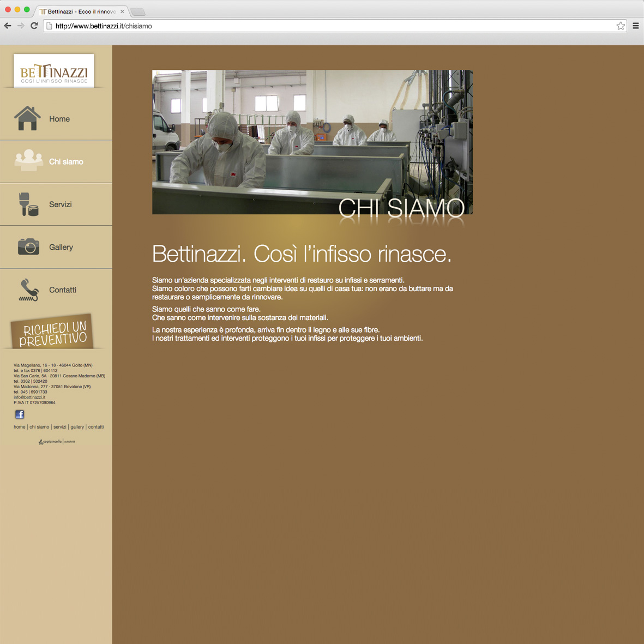Click the copiaincolla credit logo
This screenshot has height=644, width=644.
point(57,442)
